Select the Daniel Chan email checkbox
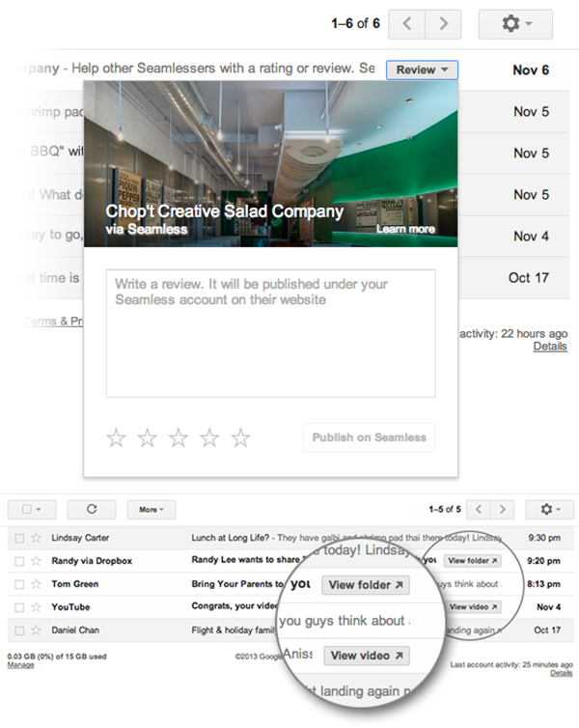579x728 pixels. point(19,630)
